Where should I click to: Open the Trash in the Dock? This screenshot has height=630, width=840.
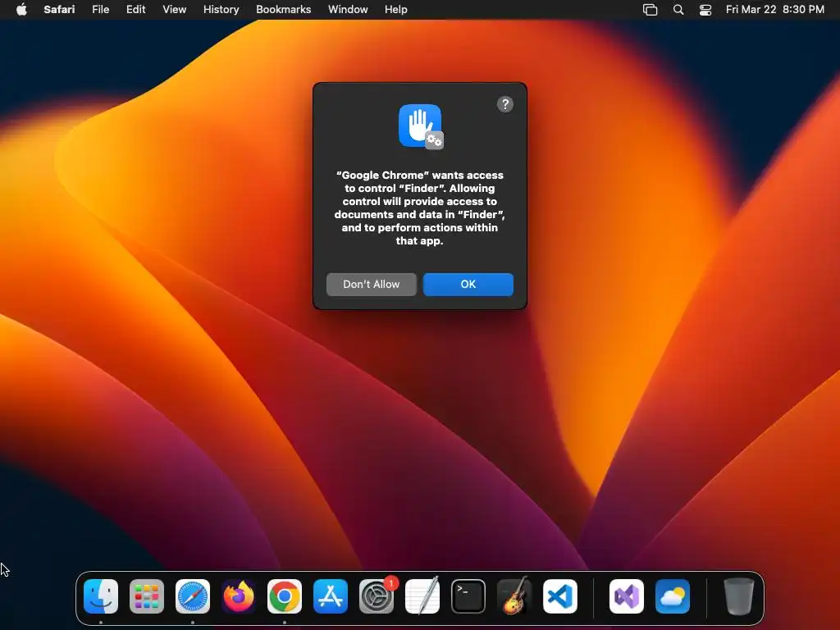pos(739,596)
